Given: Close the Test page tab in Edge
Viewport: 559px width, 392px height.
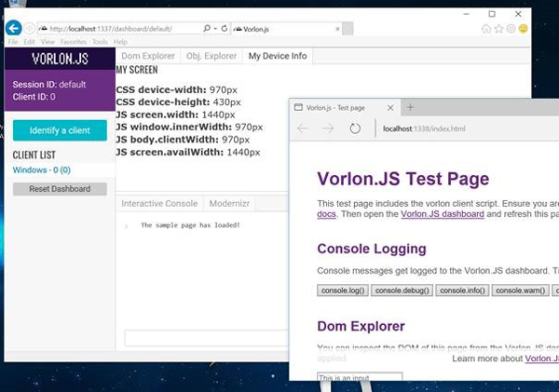Looking at the screenshot, I should click(x=390, y=108).
